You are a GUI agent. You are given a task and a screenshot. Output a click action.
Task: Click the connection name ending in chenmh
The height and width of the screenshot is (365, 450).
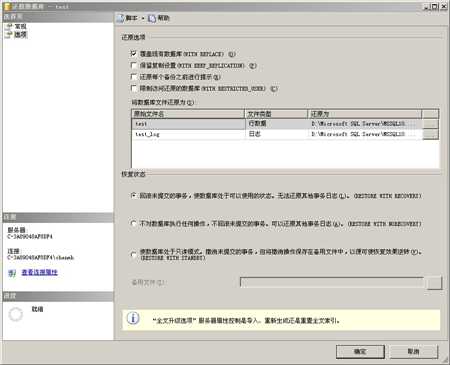tap(40, 257)
